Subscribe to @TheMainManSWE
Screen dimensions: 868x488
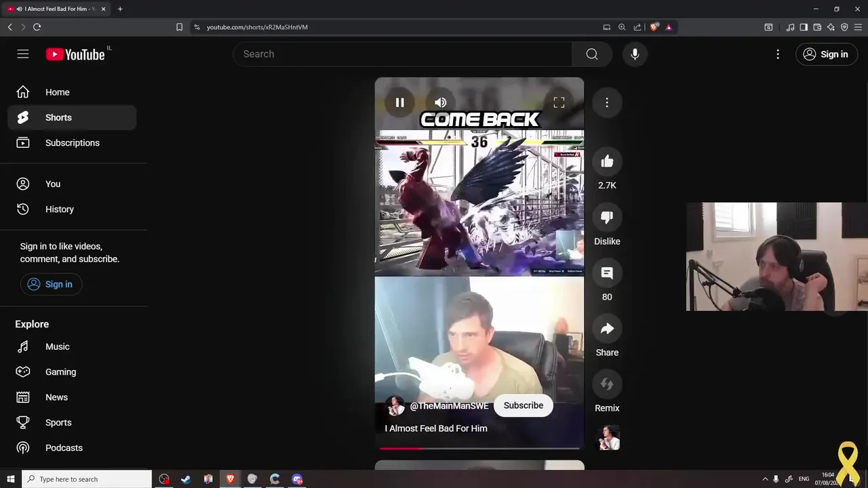[524, 405]
